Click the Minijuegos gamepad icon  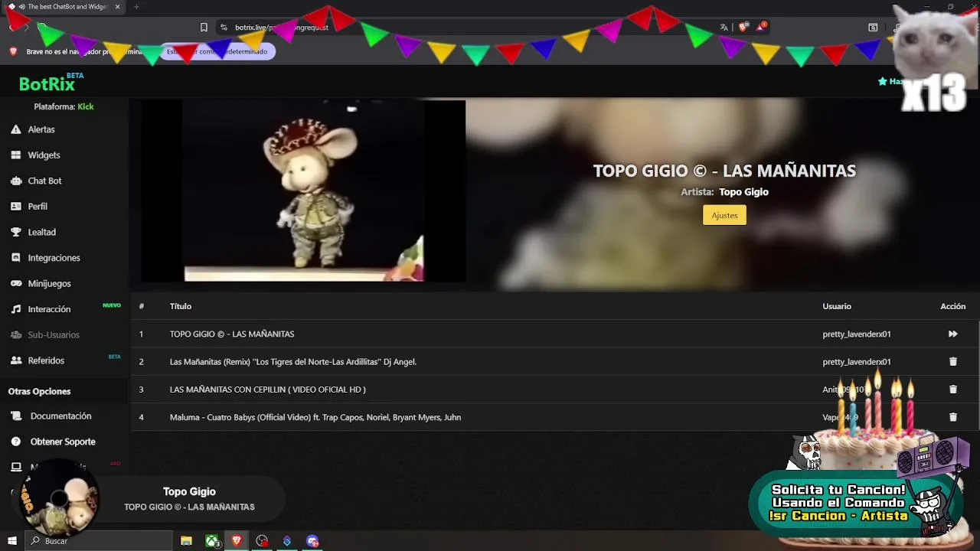click(15, 283)
